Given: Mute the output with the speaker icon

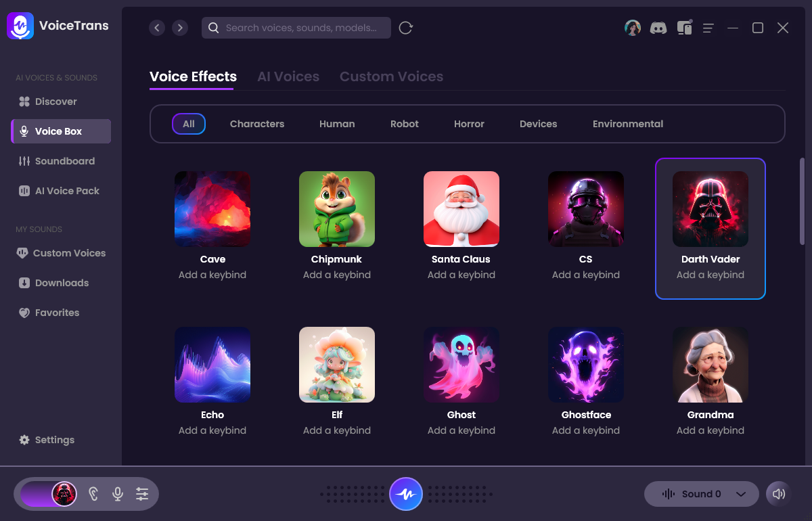Looking at the screenshot, I should (778, 494).
